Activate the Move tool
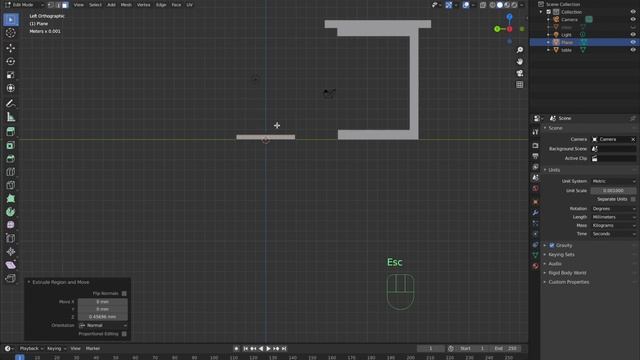 pos(11,48)
